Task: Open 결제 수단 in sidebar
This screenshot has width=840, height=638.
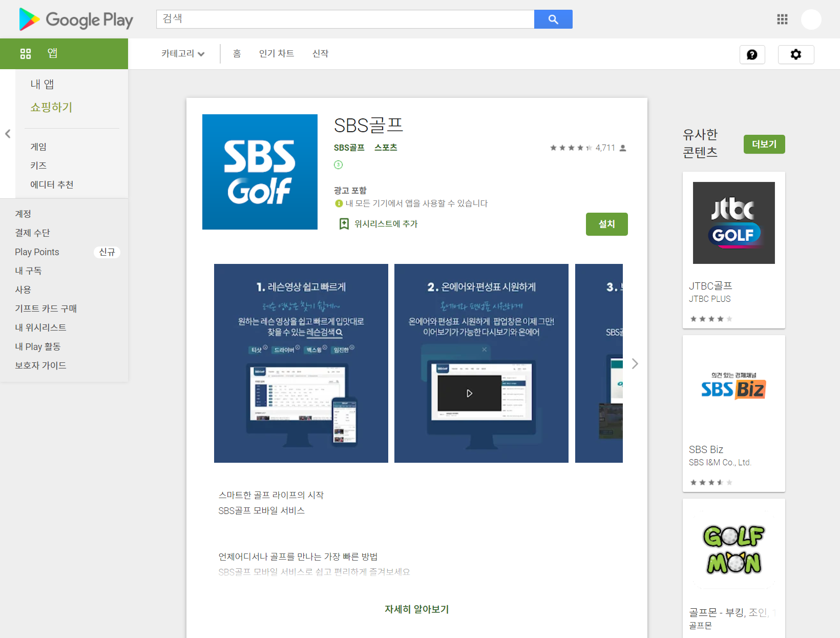Action: [x=32, y=233]
